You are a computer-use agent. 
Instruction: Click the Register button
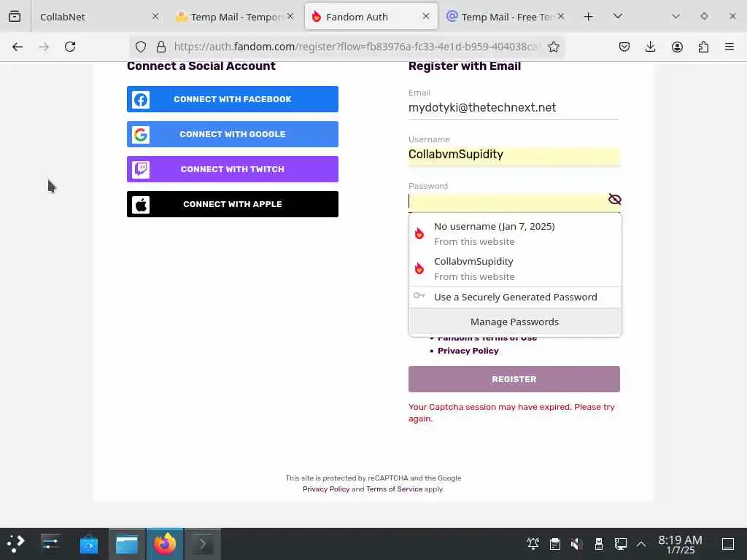[x=514, y=379]
